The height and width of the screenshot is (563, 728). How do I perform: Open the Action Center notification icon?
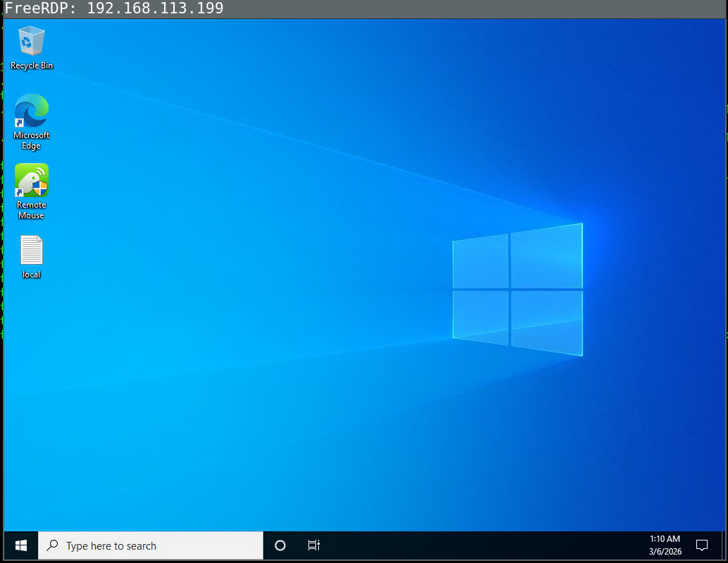(x=701, y=545)
